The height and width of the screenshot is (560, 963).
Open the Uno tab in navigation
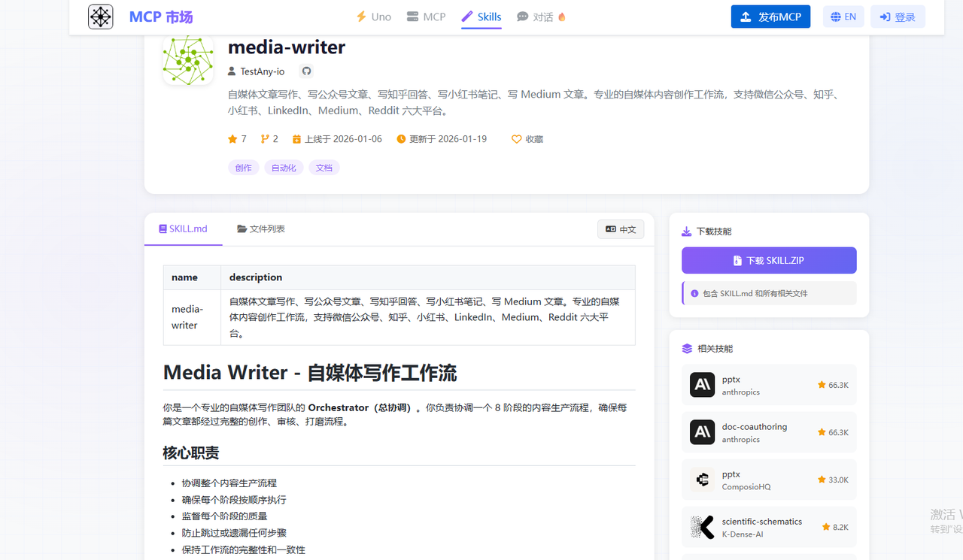tap(373, 17)
